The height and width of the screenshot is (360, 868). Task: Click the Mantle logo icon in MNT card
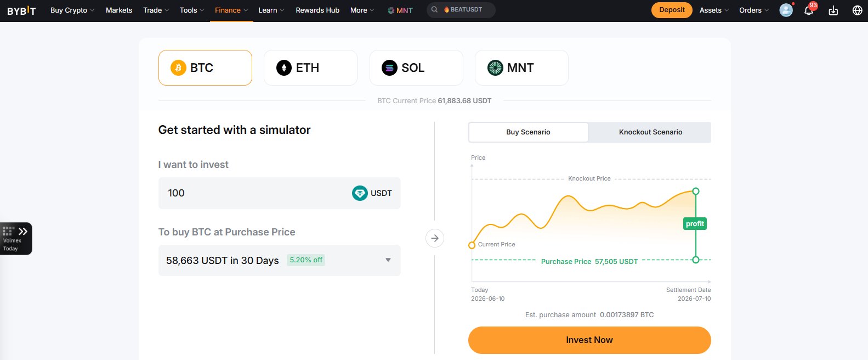(x=495, y=67)
